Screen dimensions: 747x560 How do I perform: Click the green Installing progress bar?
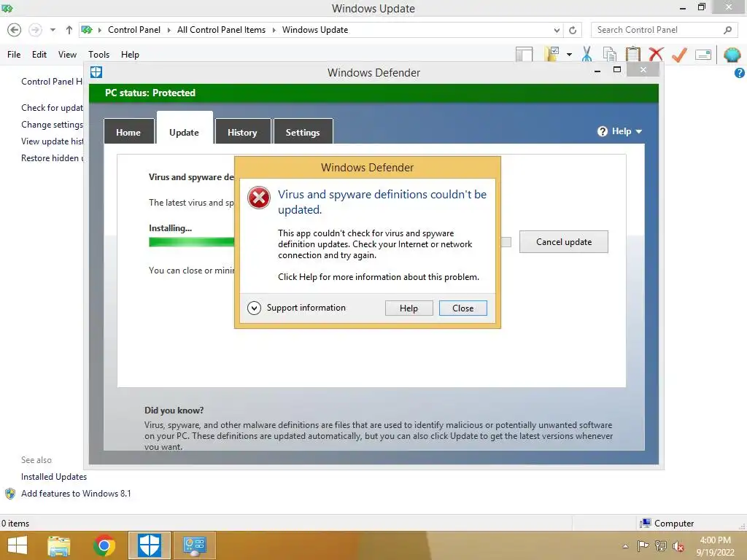(192, 242)
